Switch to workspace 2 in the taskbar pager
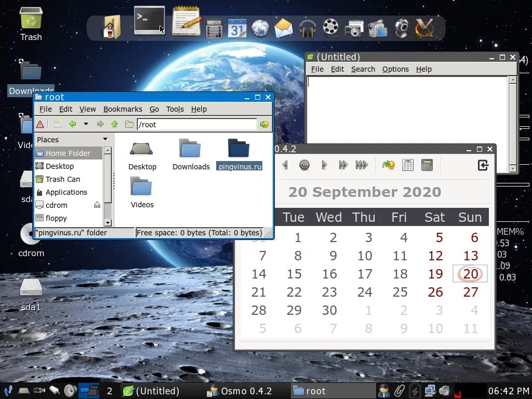The width and height of the screenshot is (532, 399). click(x=109, y=391)
